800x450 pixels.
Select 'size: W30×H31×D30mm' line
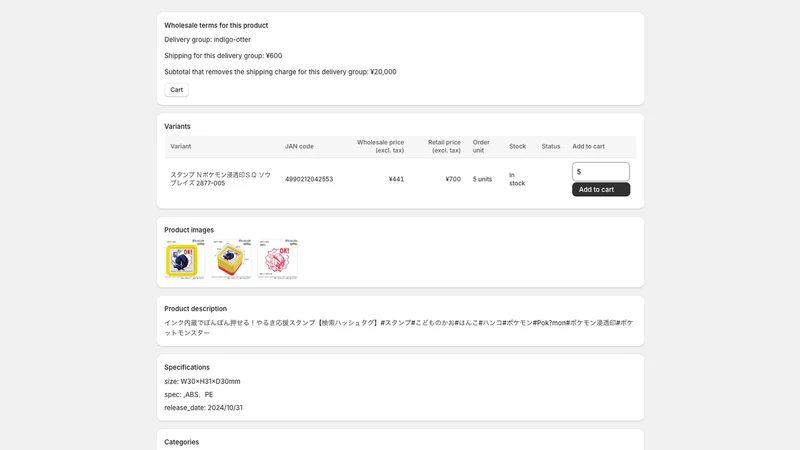point(202,381)
